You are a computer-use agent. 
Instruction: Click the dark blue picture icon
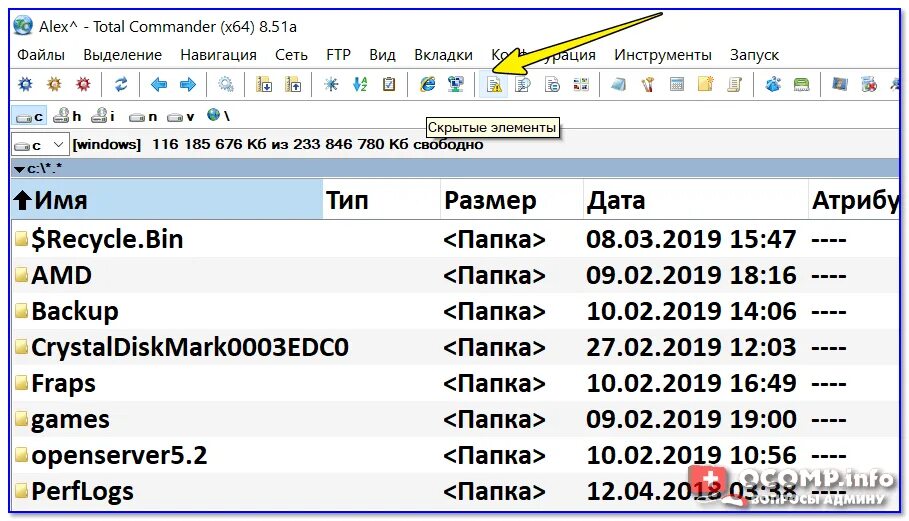(839, 85)
